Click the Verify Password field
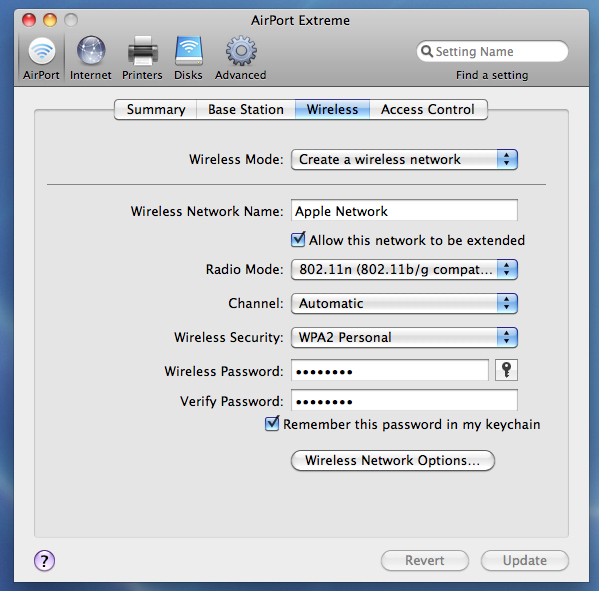599x591 pixels. point(404,400)
